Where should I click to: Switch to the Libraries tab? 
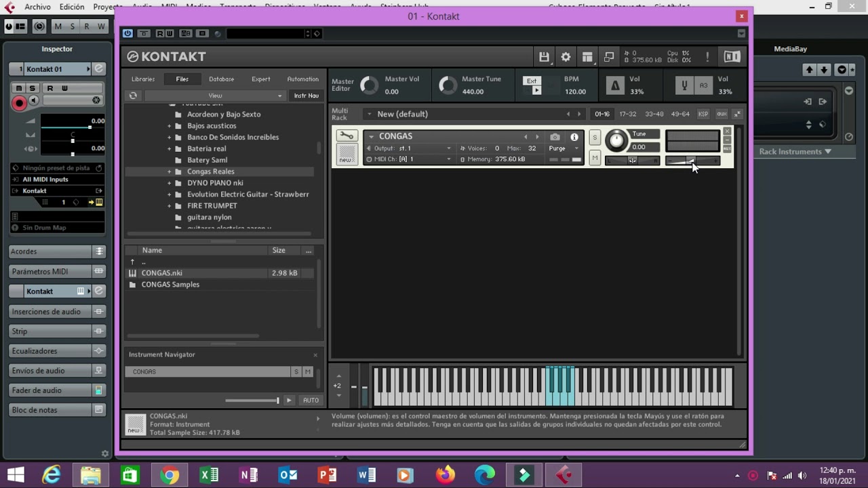[x=143, y=79]
